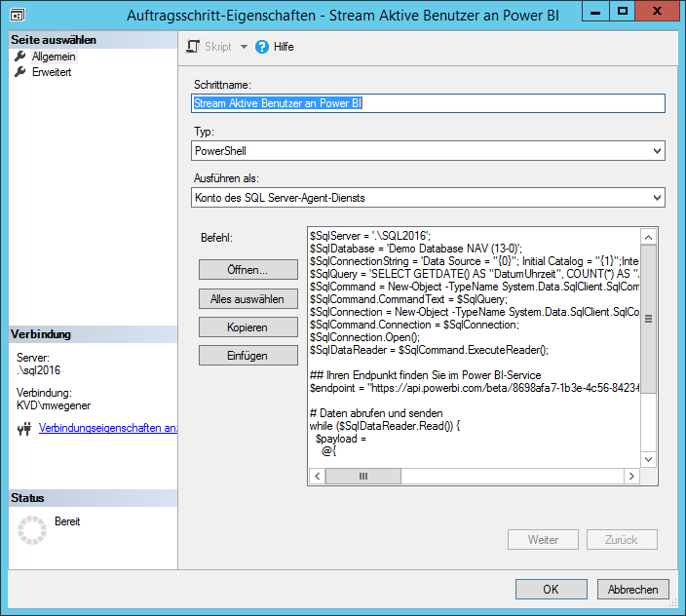Viewport: 686px width, 616px height.
Task: Click the dialog window icon in the title bar
Action: point(18,15)
